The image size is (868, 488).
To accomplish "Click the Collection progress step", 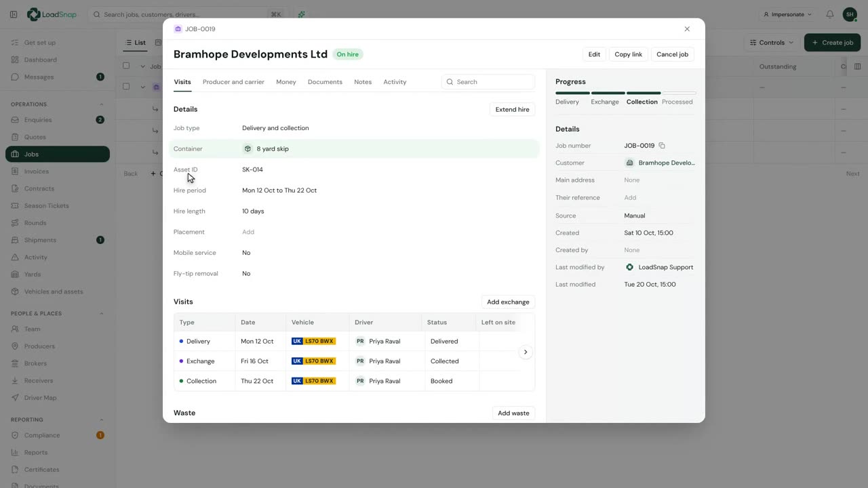I will 642,102.
